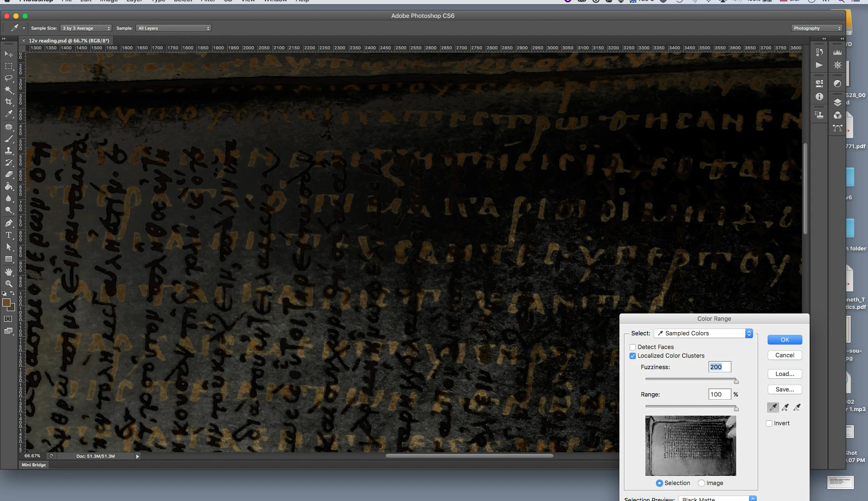This screenshot has width=868, height=501.
Task: Select the History Brush tool
Action: [x=8, y=162]
